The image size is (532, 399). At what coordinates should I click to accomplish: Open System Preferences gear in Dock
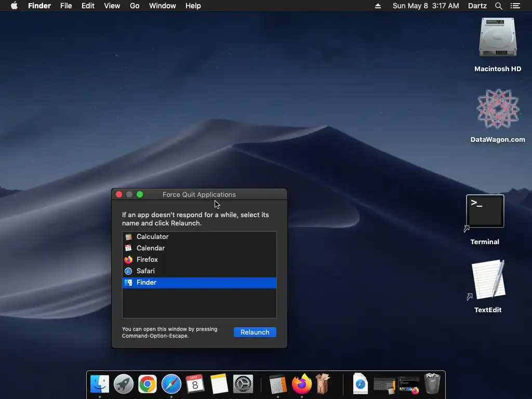click(x=243, y=384)
